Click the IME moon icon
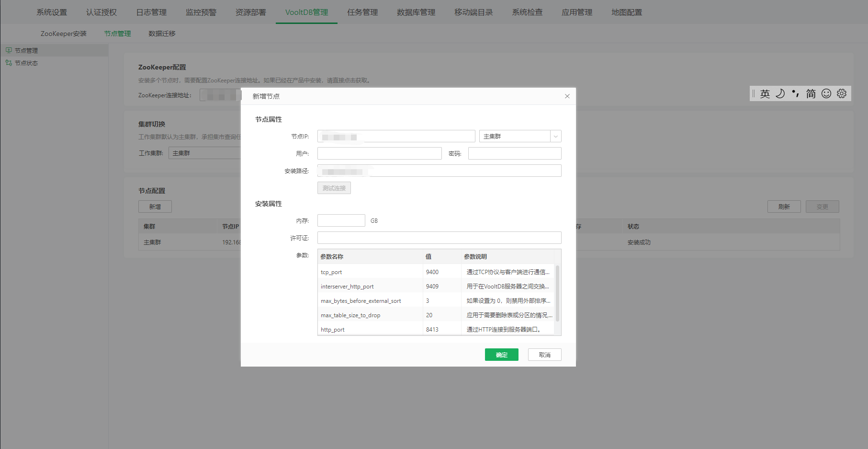The height and width of the screenshot is (449, 868). (780, 93)
